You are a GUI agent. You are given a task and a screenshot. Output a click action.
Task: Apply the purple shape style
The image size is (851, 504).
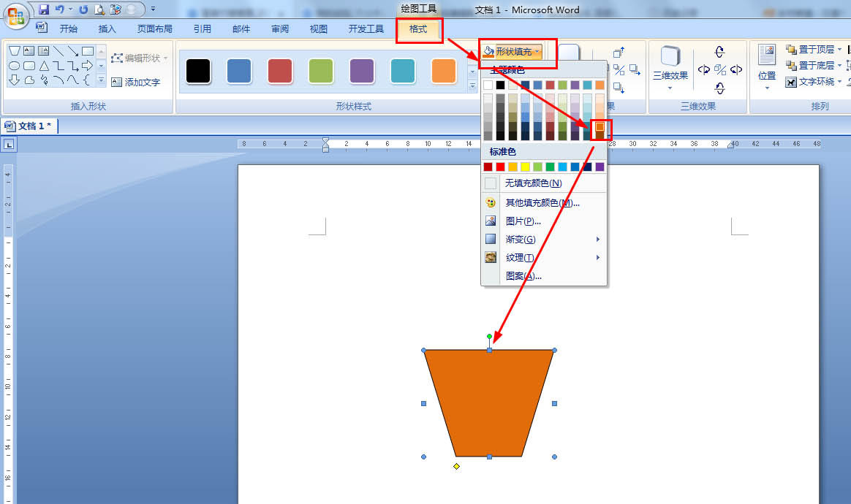click(x=362, y=71)
